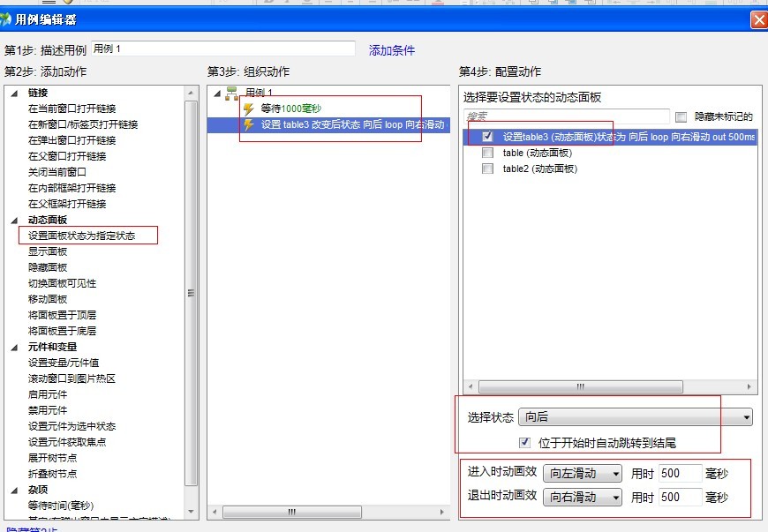Uncheck the 设置table3 (动态面板) checkbox
Screen dimensions: 768x532
(487, 137)
